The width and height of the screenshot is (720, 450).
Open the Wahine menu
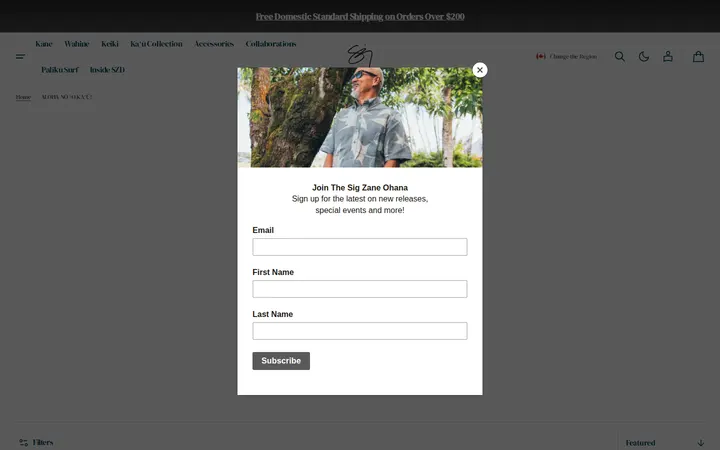pos(77,44)
